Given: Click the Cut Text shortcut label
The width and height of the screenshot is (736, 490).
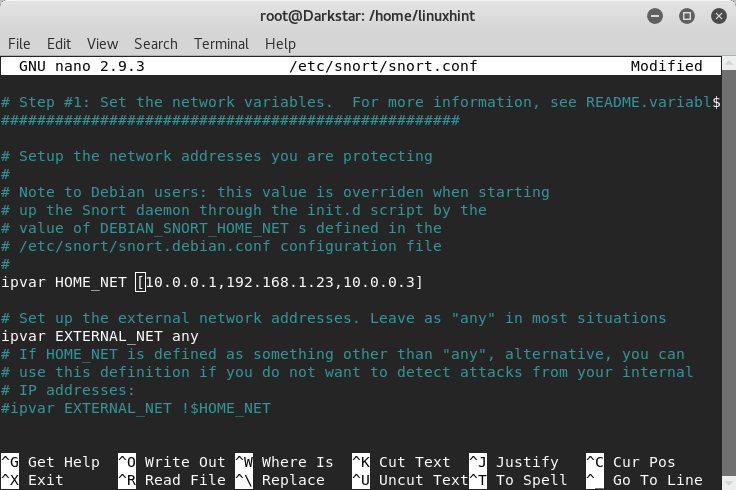Looking at the screenshot, I should [414, 462].
